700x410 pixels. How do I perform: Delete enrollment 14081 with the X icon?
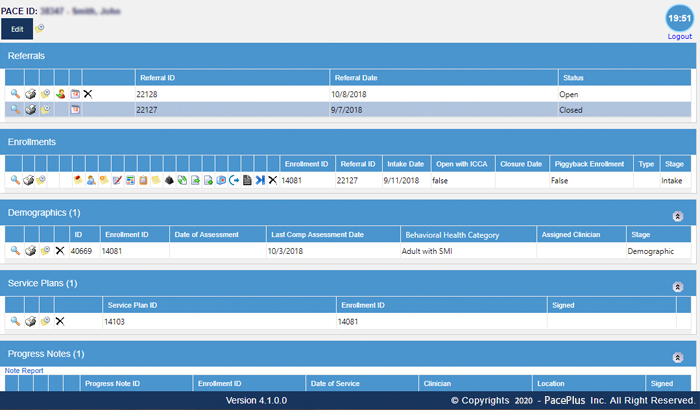click(272, 180)
